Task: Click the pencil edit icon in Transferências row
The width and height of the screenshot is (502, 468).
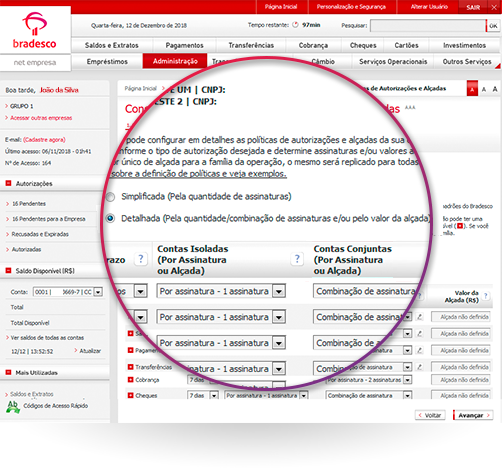Action: [x=420, y=367]
